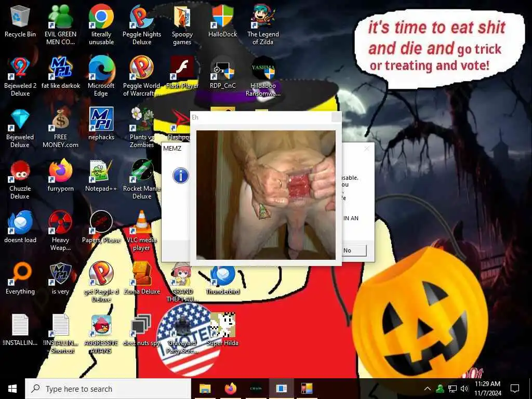Launch Bejeweled 2 Deluxe shortcut
532x399 pixels.
tap(20, 77)
